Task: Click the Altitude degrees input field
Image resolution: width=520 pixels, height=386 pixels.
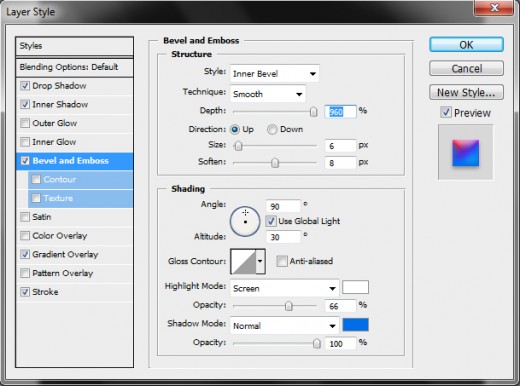Action: click(x=283, y=237)
